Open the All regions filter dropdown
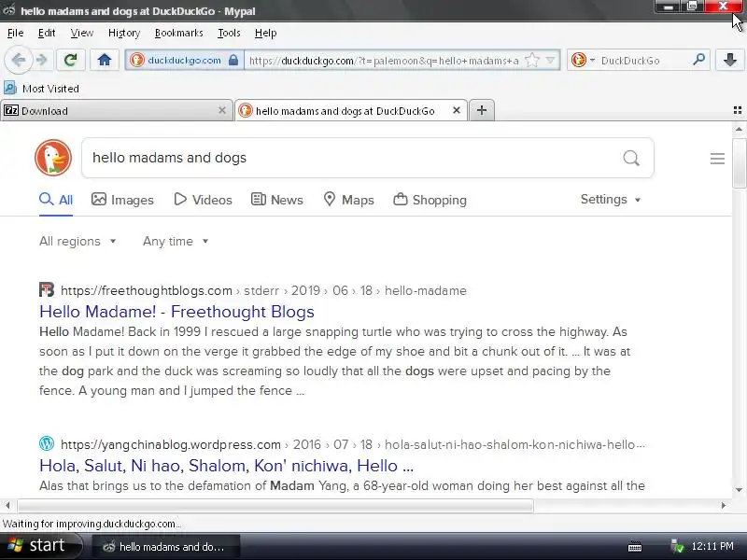 pyautogui.click(x=78, y=241)
